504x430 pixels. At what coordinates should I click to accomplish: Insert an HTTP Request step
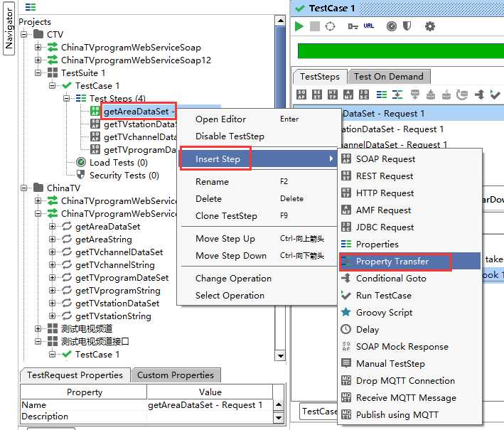point(410,193)
